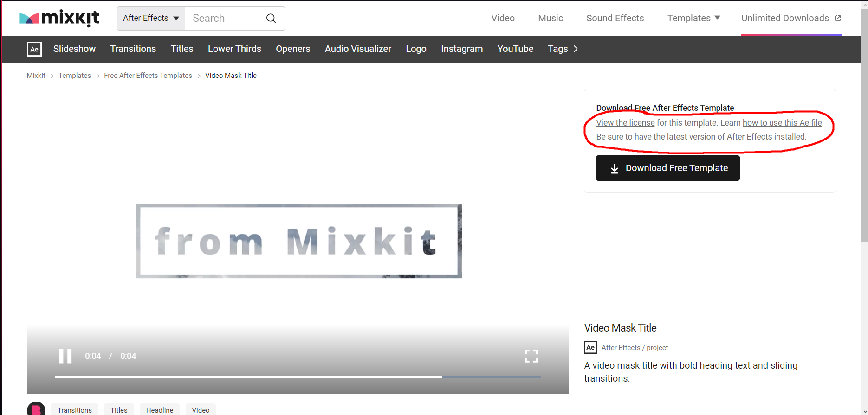
Task: Select the Transitions category in dark bar
Action: pos(133,49)
